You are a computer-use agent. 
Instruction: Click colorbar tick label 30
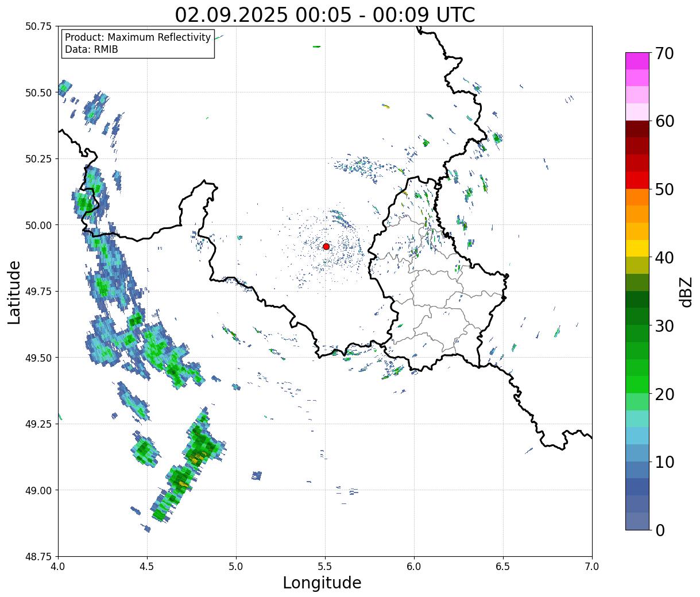pos(664,326)
